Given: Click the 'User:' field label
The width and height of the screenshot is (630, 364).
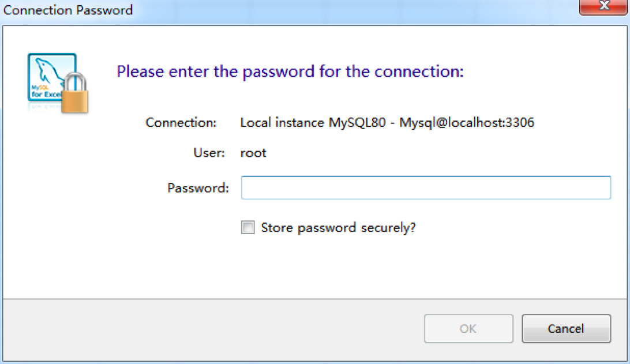Looking at the screenshot, I should point(209,153).
